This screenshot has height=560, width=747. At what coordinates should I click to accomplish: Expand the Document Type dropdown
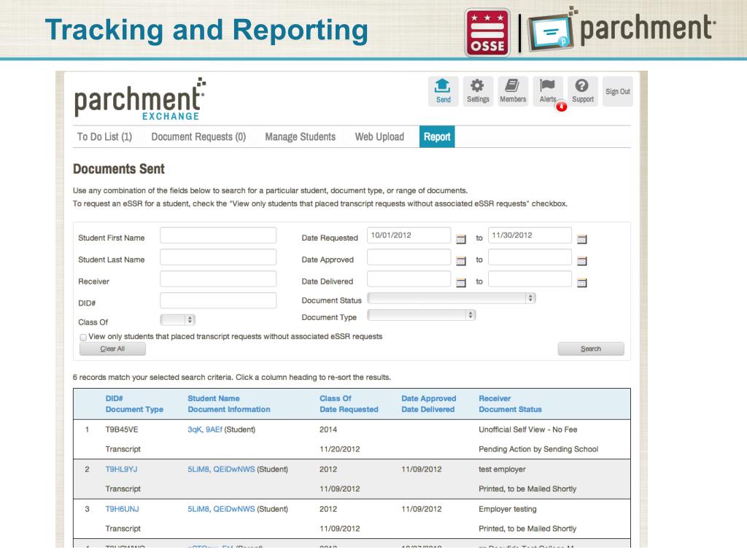422,315
